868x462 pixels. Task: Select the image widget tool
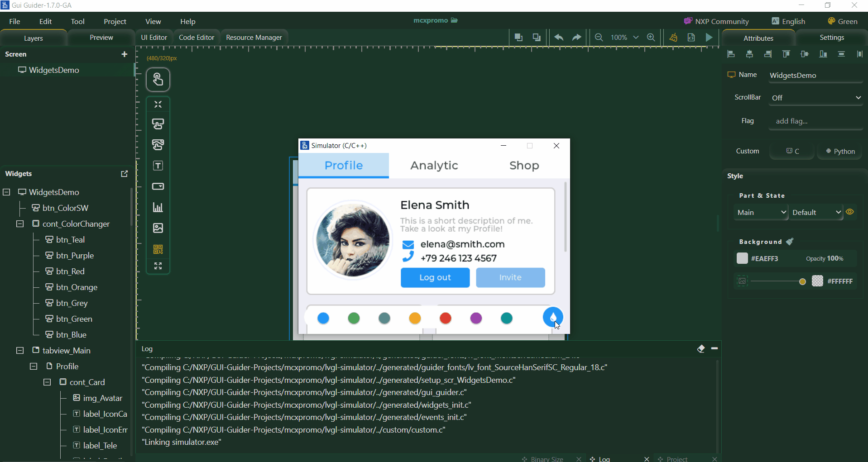(x=158, y=228)
